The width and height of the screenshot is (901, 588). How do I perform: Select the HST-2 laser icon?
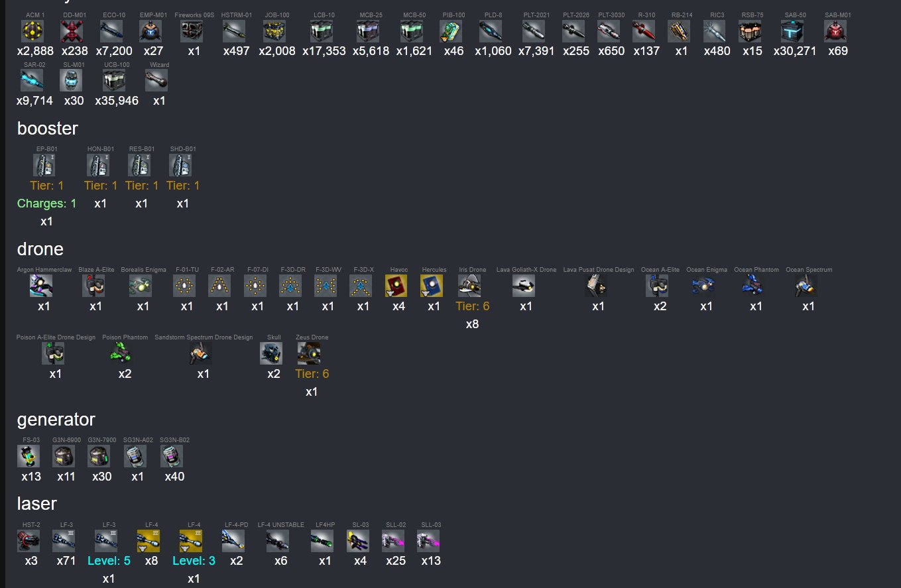tap(29, 541)
